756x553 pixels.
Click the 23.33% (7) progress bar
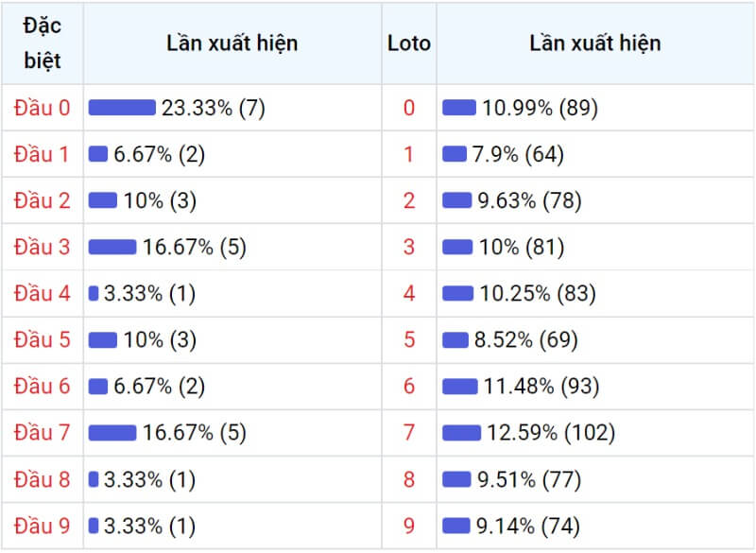[122, 108]
